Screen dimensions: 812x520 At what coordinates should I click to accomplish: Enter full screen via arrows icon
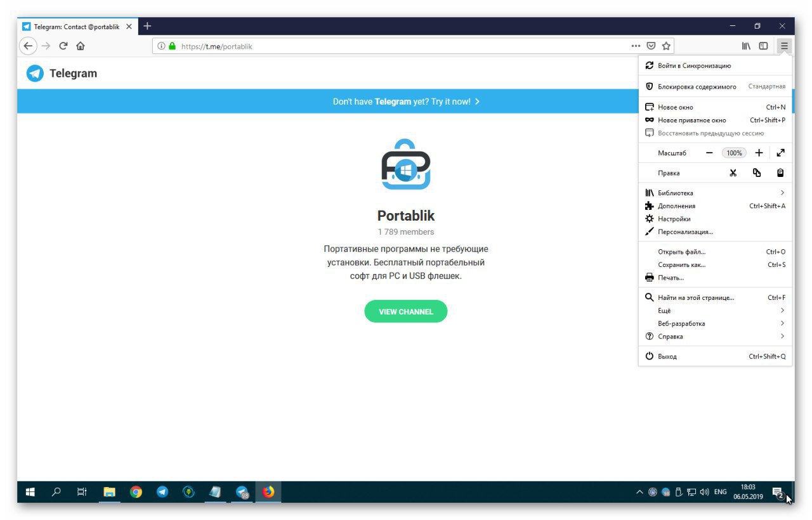(x=781, y=153)
